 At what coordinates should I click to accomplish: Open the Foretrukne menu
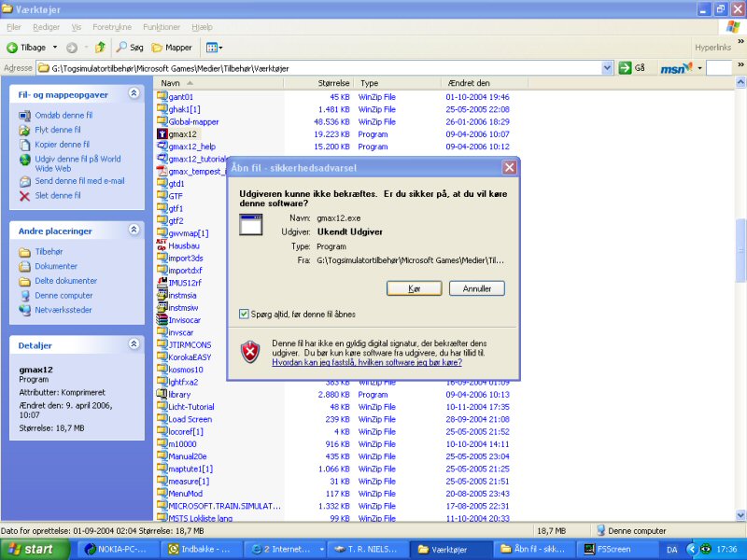point(112,27)
